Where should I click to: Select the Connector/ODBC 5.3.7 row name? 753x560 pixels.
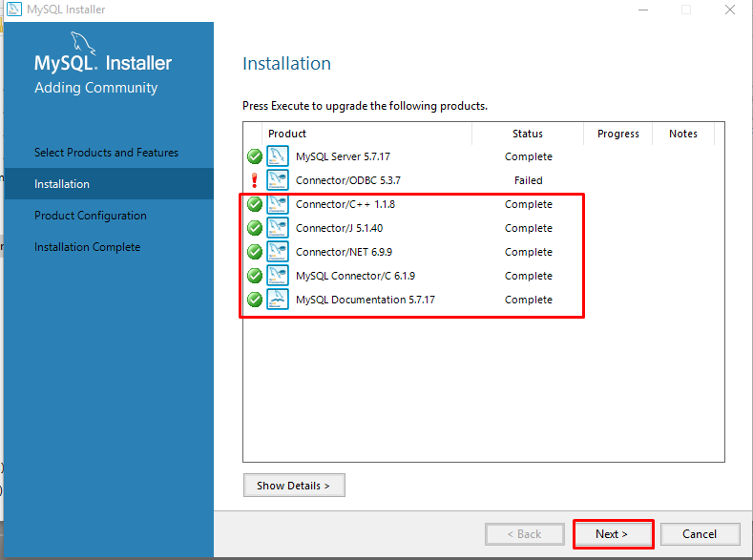tap(348, 180)
